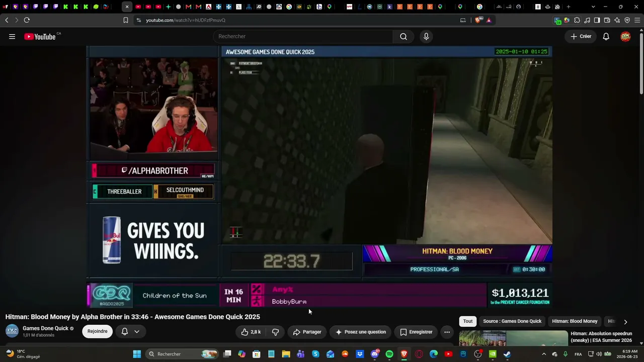Go forward in the browser
Screen dimensions: 644x362
point(17,20)
